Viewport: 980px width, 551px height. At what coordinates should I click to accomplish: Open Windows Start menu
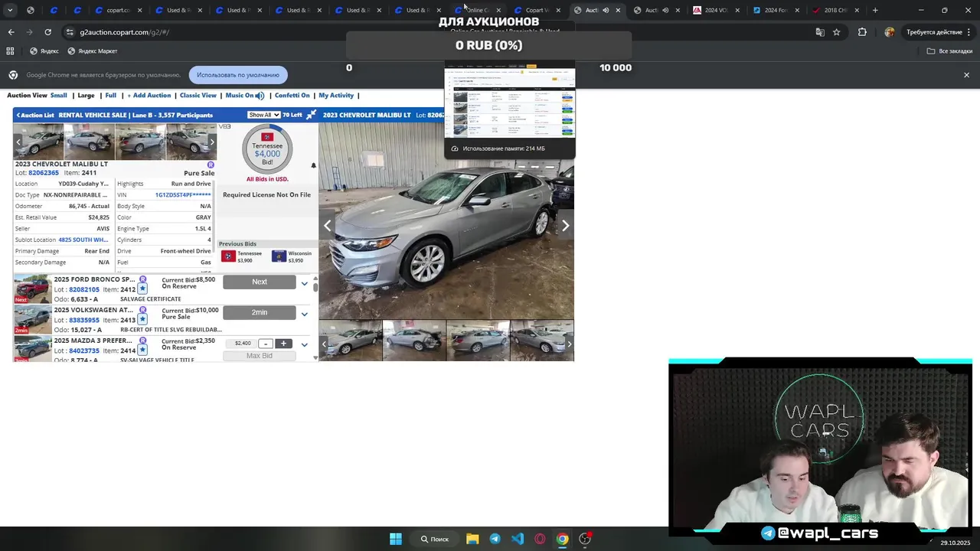[x=396, y=539]
